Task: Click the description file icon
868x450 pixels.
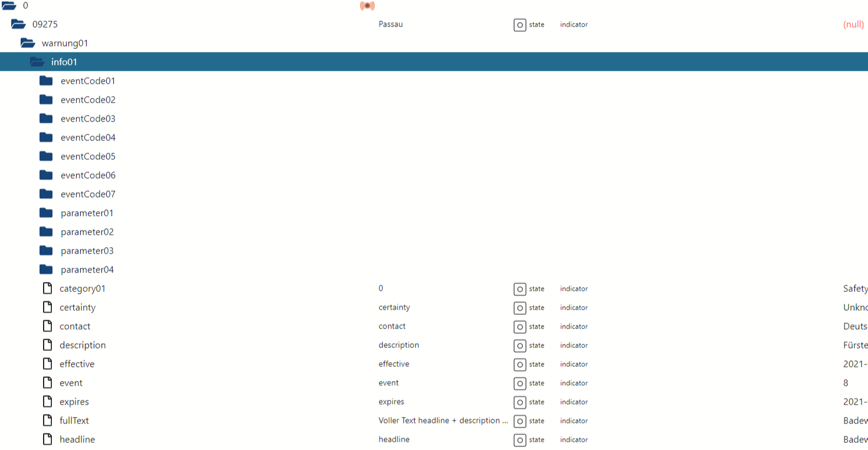Action: click(48, 345)
